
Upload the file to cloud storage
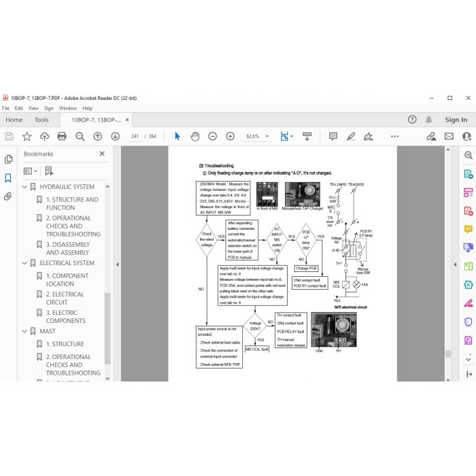click(44, 136)
